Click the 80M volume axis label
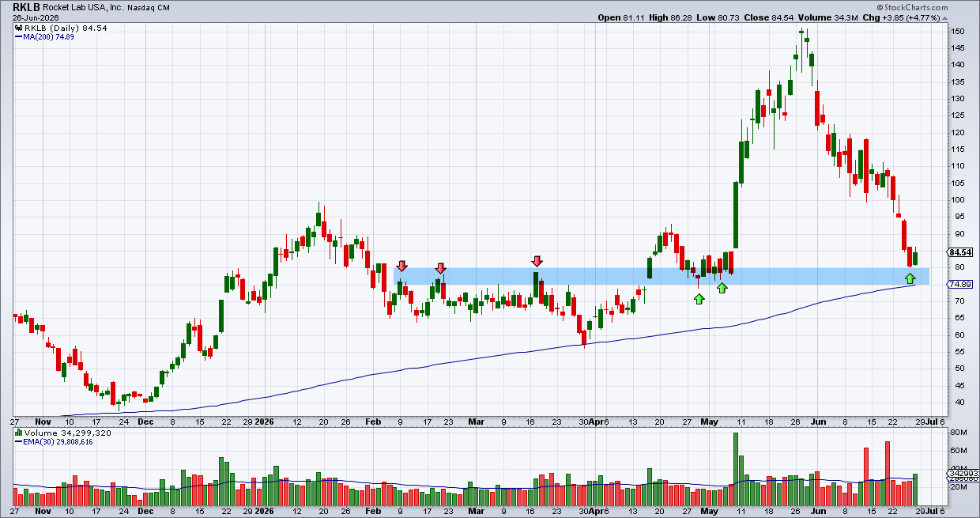The image size is (980, 518). coord(958,433)
